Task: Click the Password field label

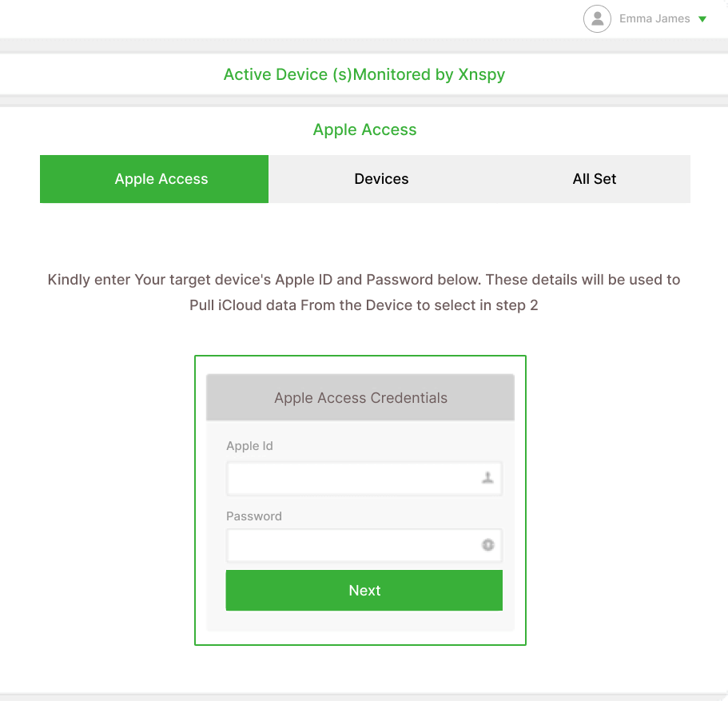Action: [254, 516]
